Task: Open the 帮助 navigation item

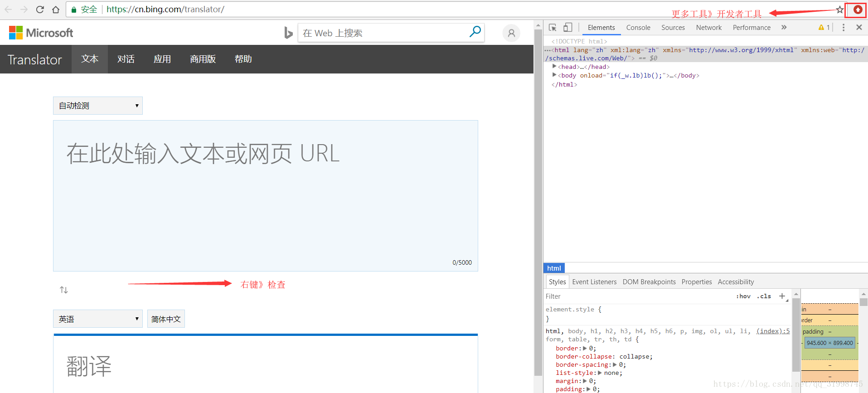Action: pos(243,59)
